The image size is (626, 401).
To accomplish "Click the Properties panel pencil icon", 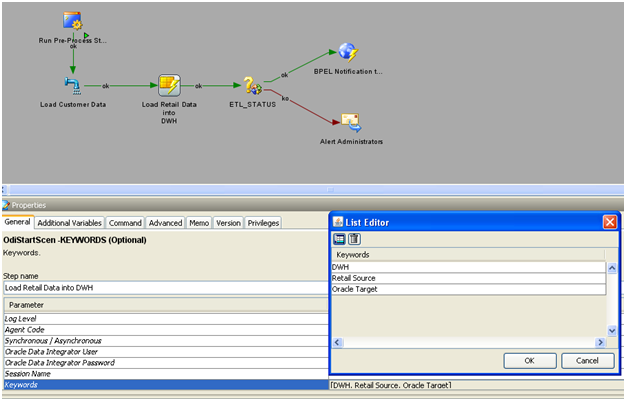I will click(x=6, y=205).
